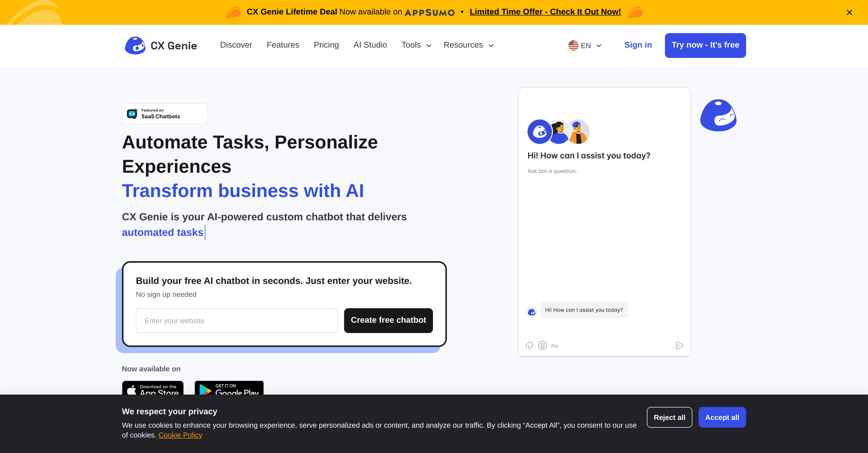Click the CX Genie logo icon
The image size is (868, 453).
[135, 45]
